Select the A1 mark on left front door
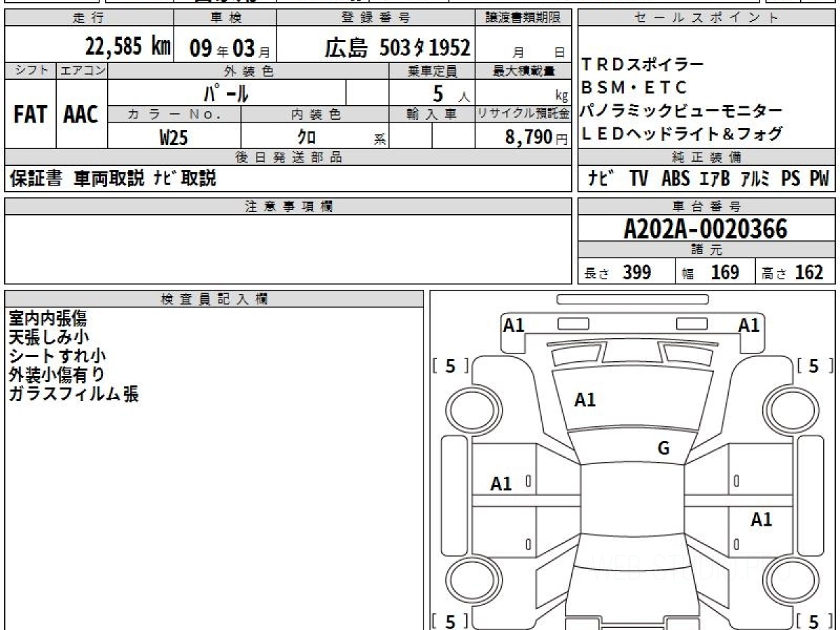 click(501, 484)
